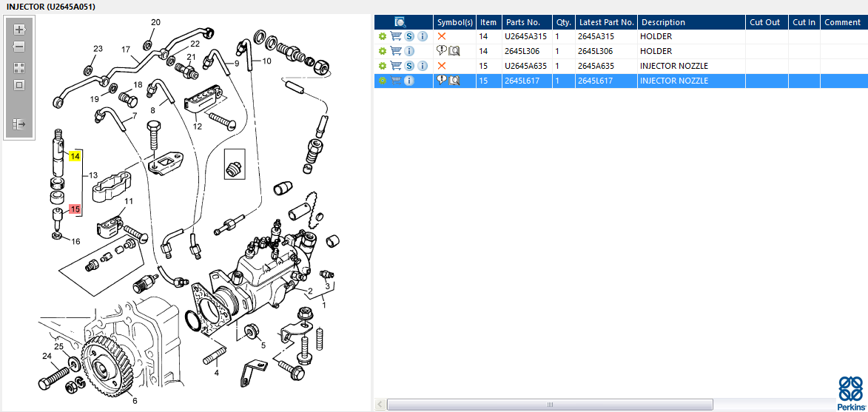This screenshot has height=412, width=868.
Task: Click callout number 24 near bolt
Action: (x=47, y=356)
